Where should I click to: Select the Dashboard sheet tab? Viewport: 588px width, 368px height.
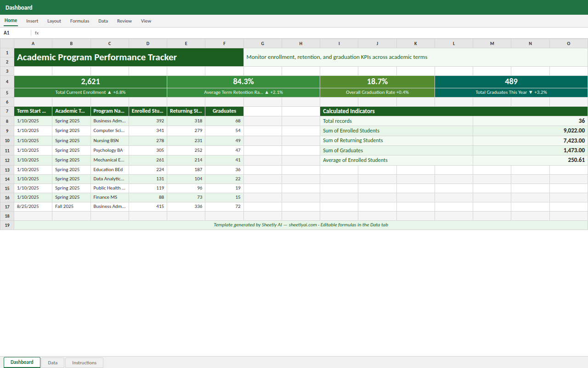point(22,362)
